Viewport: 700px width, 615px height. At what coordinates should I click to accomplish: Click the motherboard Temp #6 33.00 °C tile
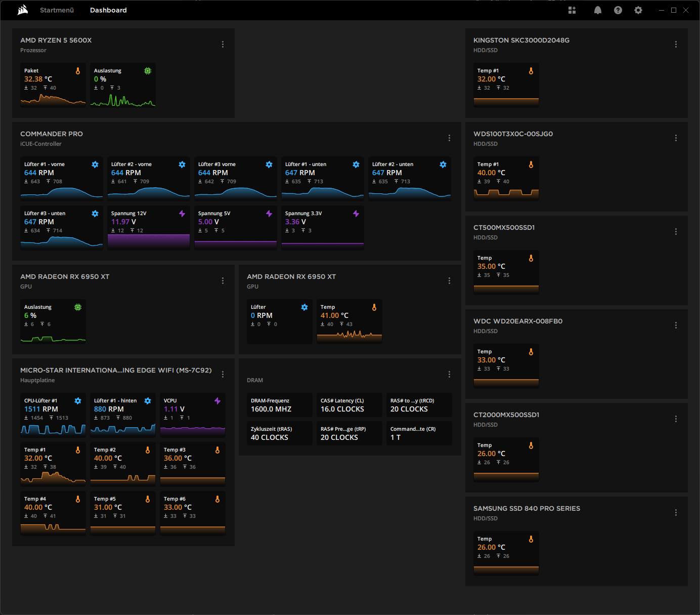[x=193, y=513]
